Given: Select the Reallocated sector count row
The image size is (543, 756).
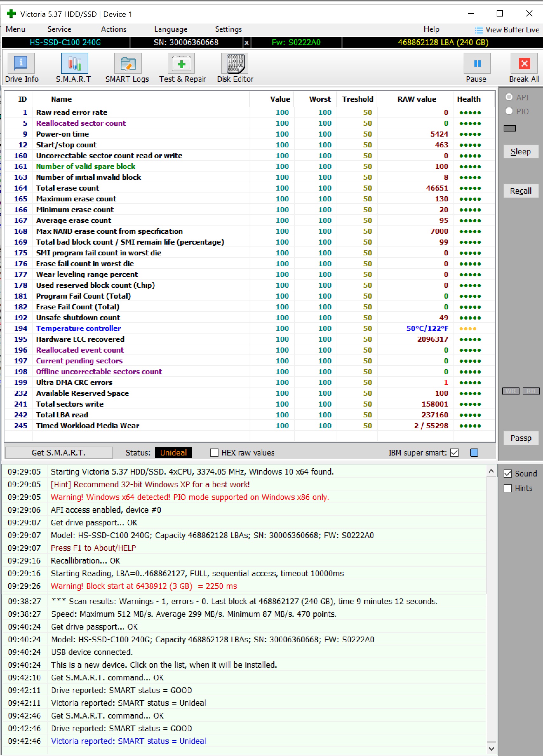Looking at the screenshot, I should (x=249, y=123).
